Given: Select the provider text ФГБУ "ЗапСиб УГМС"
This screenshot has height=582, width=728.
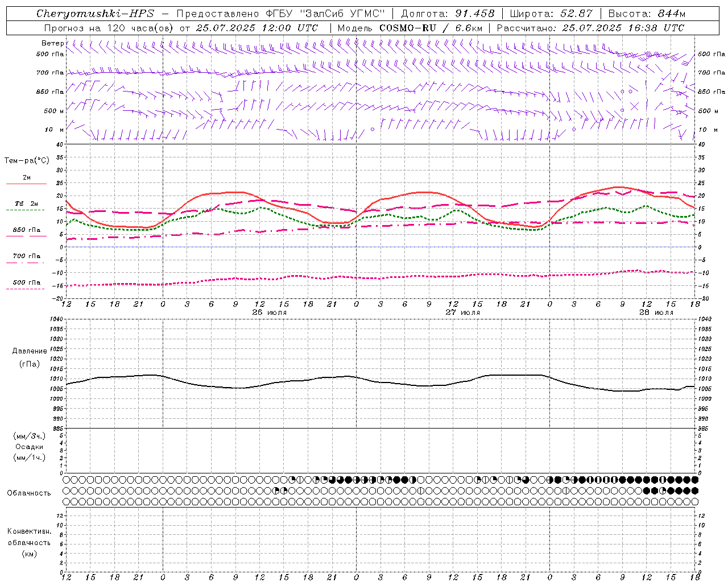Looking at the screenshot, I should pyautogui.click(x=325, y=14).
